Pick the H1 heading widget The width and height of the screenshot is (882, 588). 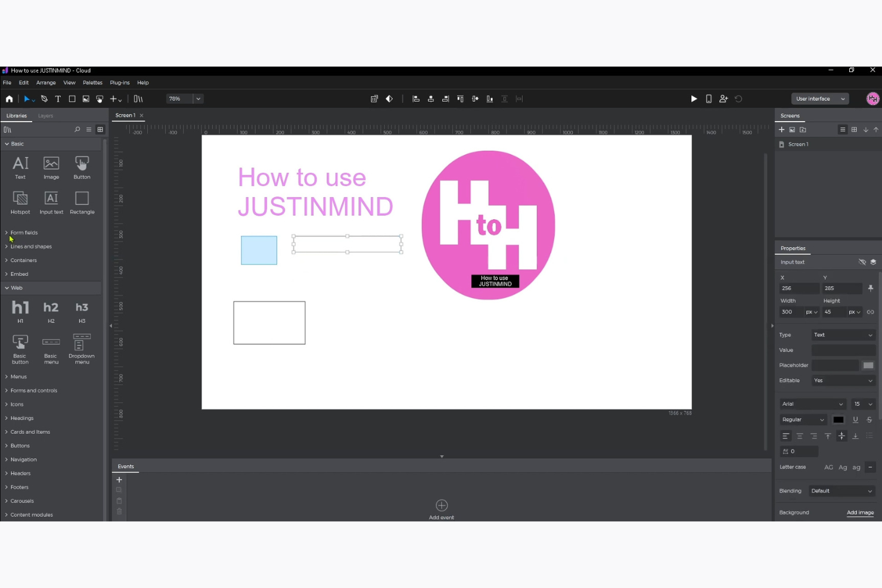tap(20, 312)
